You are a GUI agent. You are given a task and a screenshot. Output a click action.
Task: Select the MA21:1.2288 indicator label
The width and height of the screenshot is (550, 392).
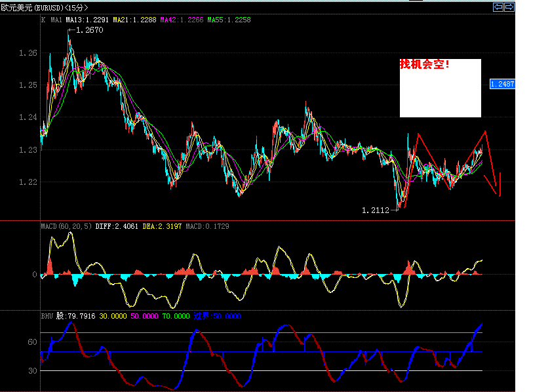(x=134, y=20)
